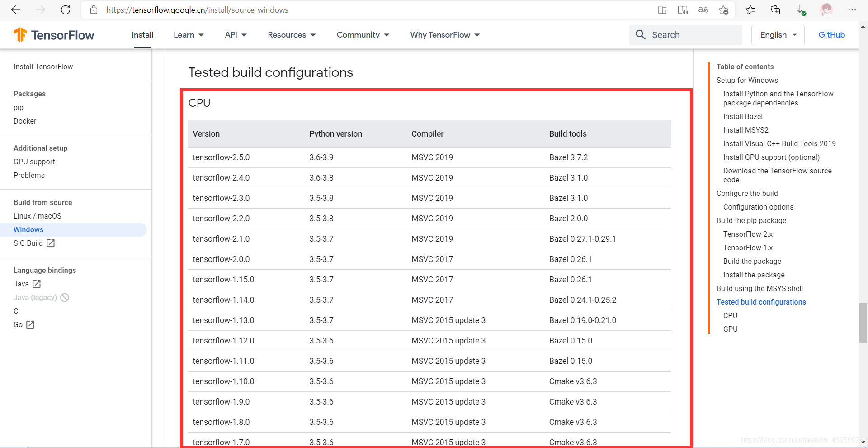
Task: Click the external link icon beside Go
Action: [30, 325]
